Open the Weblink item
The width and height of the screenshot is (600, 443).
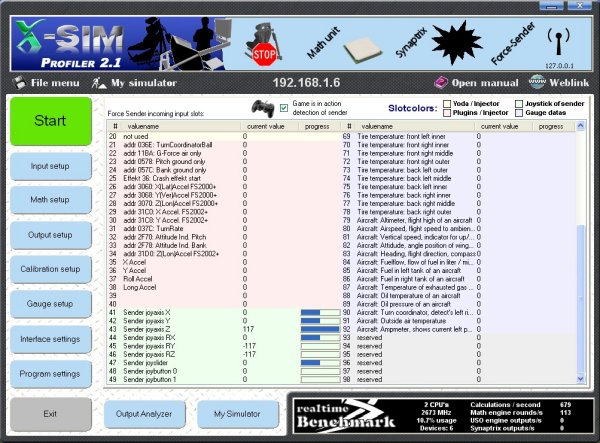569,82
